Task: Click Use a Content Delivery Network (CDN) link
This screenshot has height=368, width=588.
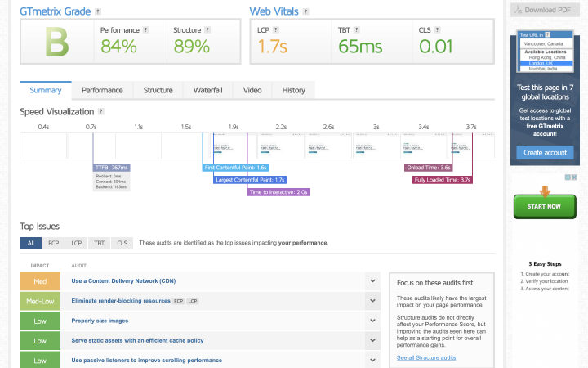Action: (123, 280)
